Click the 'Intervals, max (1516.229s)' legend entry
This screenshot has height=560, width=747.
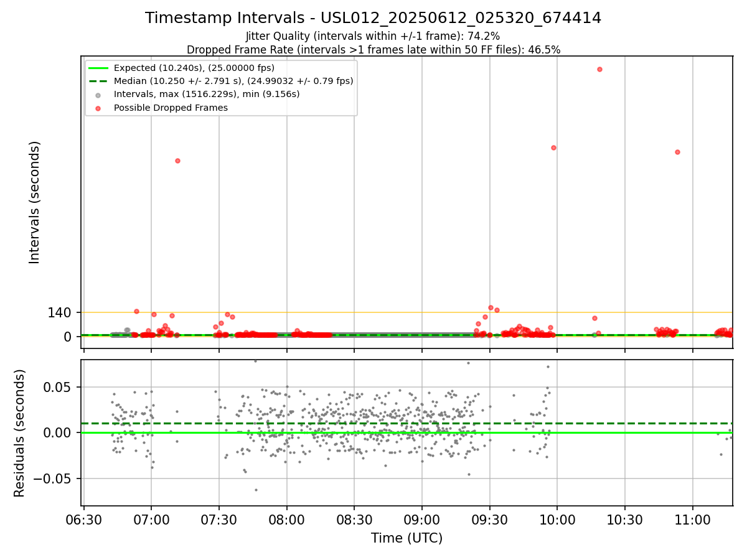207,94
